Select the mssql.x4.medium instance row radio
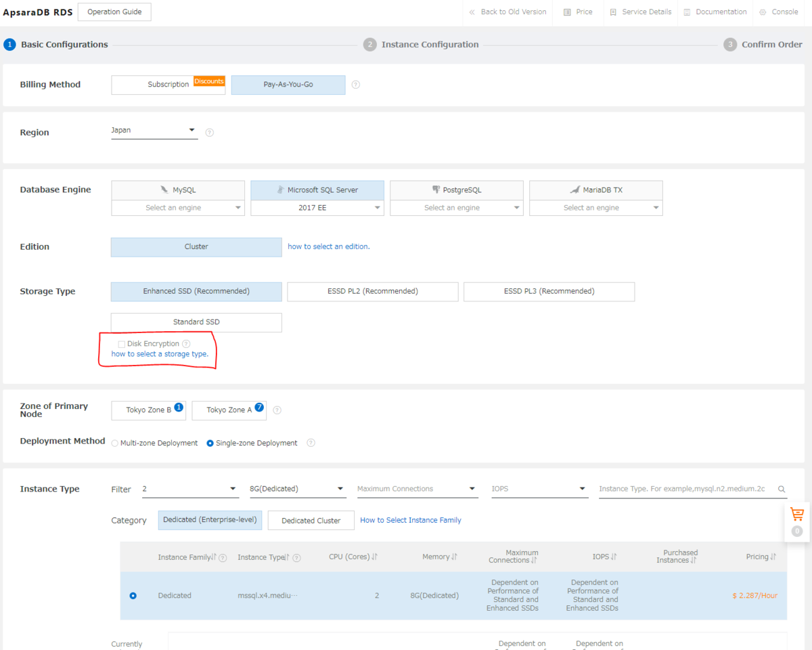The height and width of the screenshot is (650, 812). (133, 596)
